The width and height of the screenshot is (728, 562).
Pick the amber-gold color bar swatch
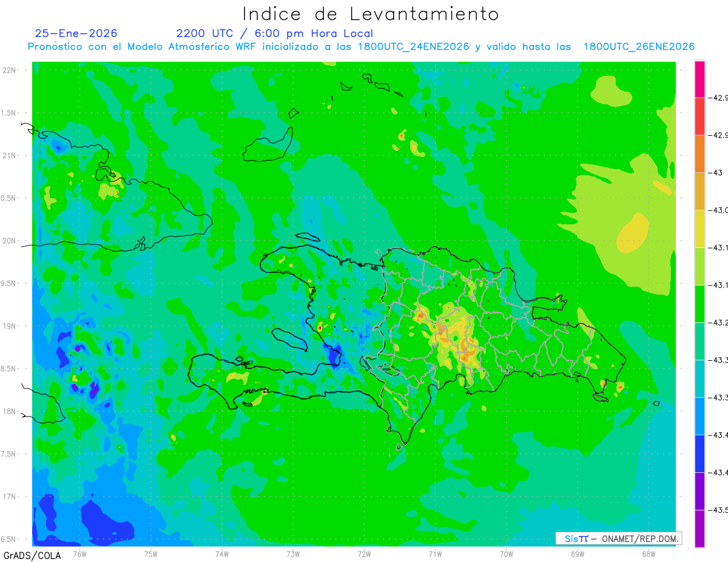point(699,192)
